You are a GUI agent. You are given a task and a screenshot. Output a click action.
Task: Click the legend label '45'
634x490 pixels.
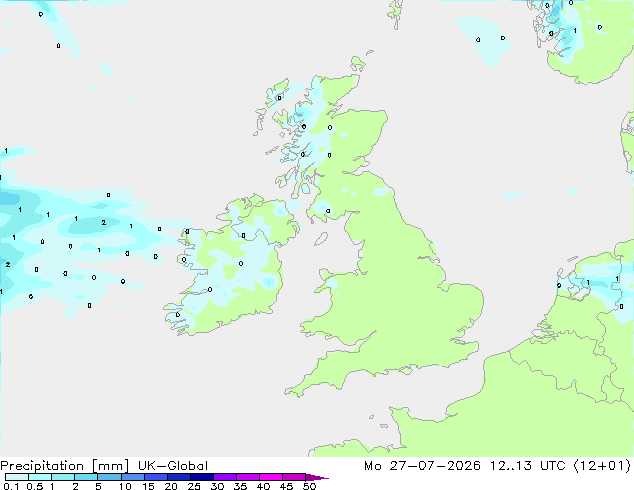pyautogui.click(x=286, y=486)
